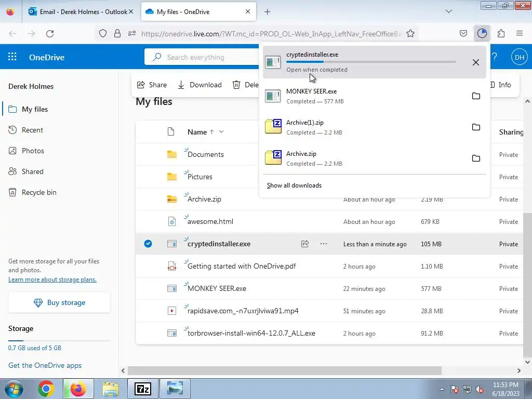The image size is (532, 399).
Task: Show Archive(1).zip in its containing folder
Action: coord(476,127)
